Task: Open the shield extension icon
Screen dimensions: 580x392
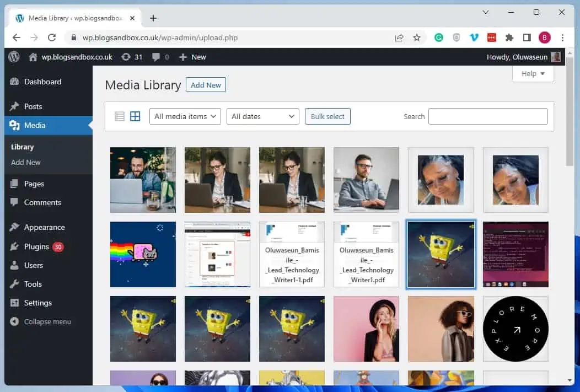Action: pyautogui.click(x=457, y=37)
